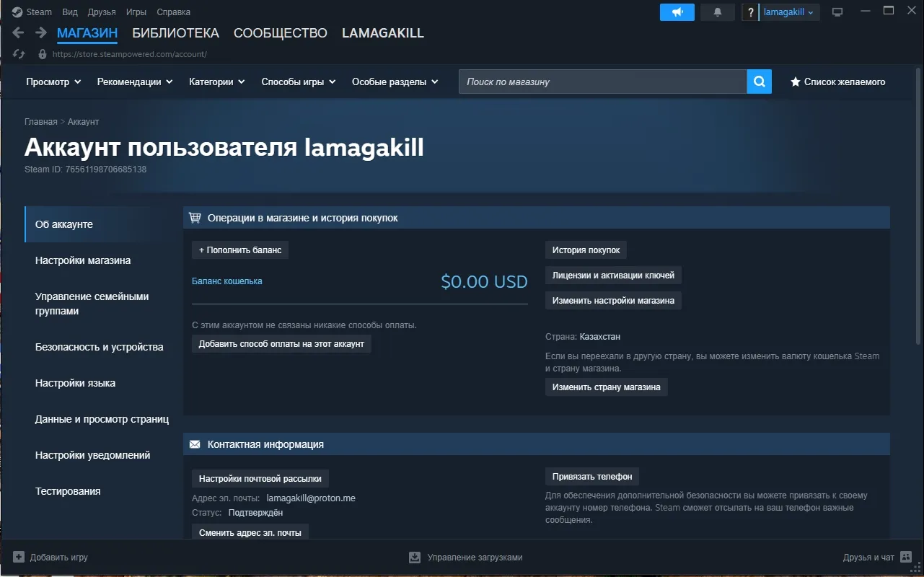Click the Steam ID number text
This screenshot has height=577, width=924.
click(106, 169)
